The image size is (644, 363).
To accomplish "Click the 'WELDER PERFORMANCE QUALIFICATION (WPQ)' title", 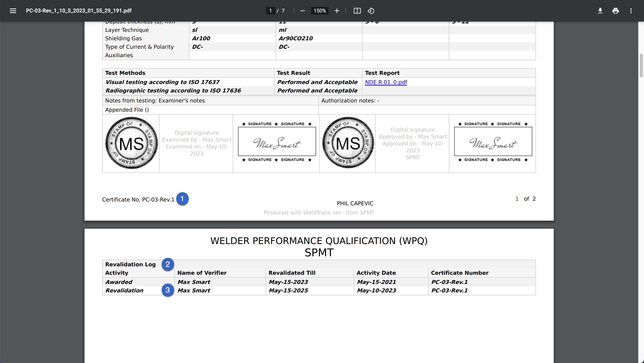I will 319,241.
